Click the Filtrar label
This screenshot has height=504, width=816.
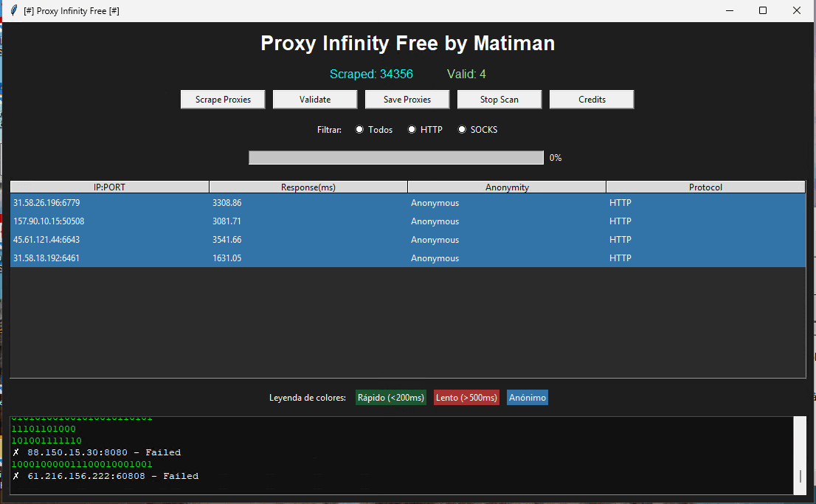pos(329,130)
